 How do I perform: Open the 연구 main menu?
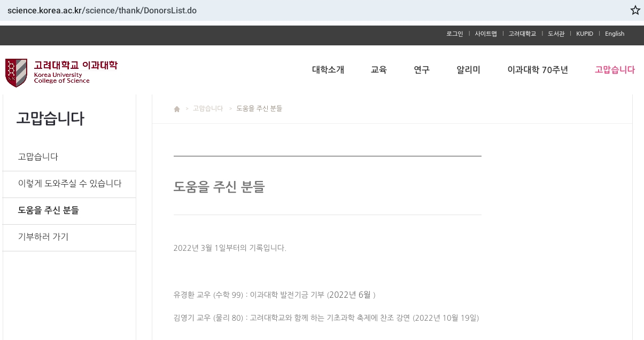point(421,70)
